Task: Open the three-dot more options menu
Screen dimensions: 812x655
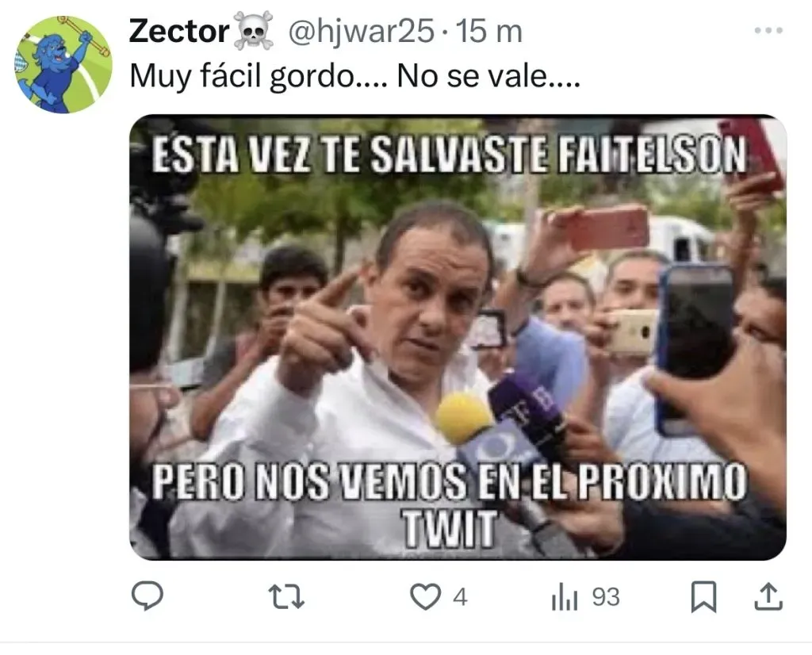Action: pos(768,31)
